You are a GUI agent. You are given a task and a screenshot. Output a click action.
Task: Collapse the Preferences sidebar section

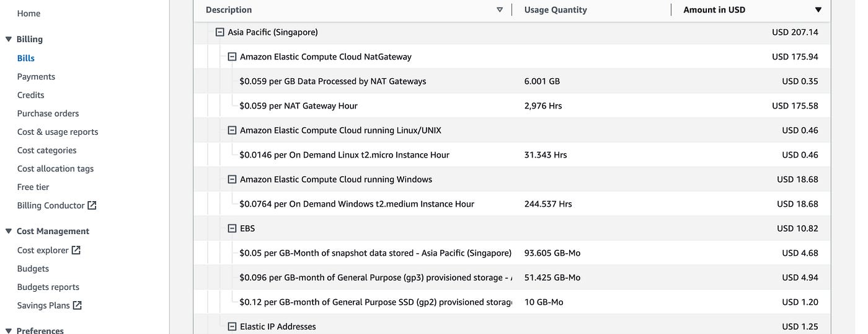click(x=8, y=331)
